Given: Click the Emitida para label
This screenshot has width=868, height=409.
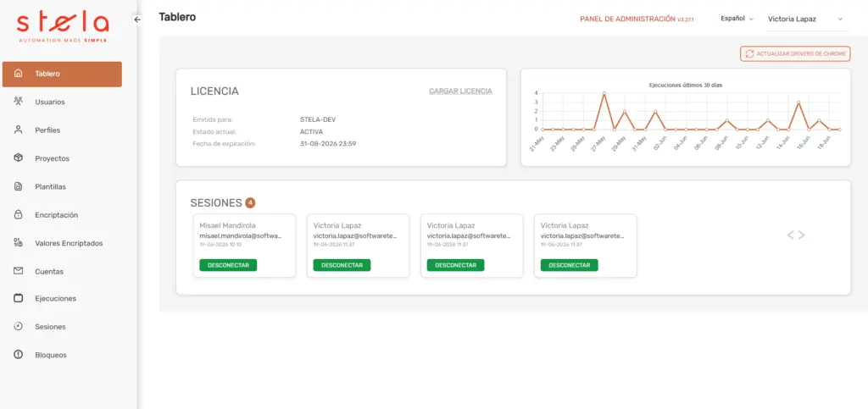Looking at the screenshot, I should tap(213, 119).
